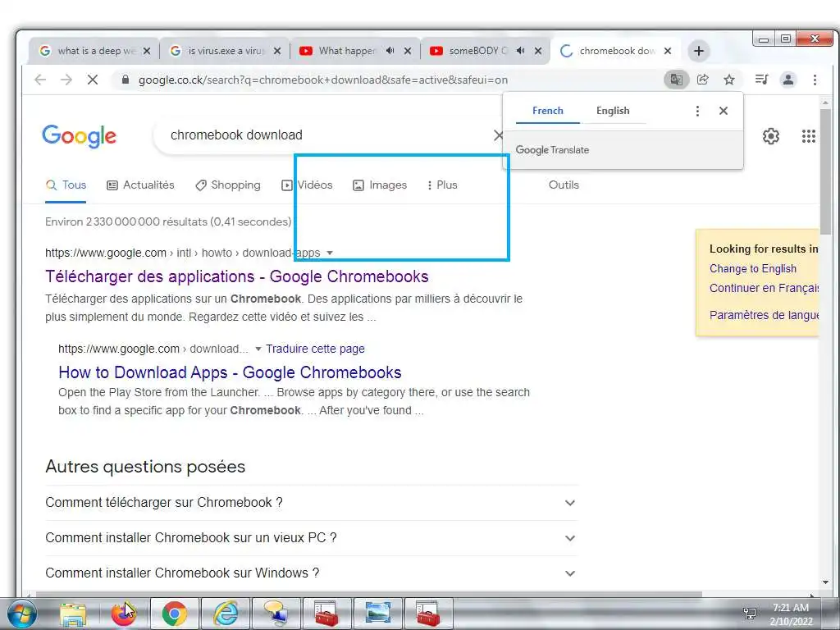The image size is (840, 630).
Task: Click the share page icon in toolbar
Action: (x=702, y=80)
